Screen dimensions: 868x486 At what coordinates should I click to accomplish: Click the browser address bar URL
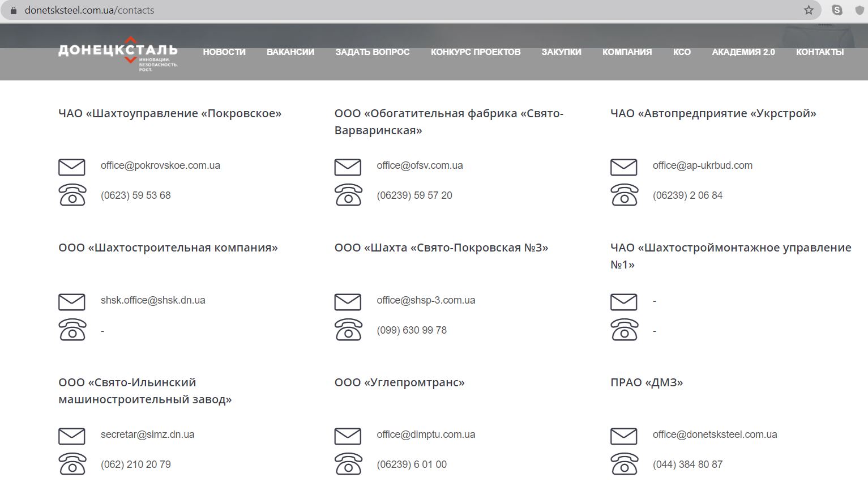pos(89,10)
